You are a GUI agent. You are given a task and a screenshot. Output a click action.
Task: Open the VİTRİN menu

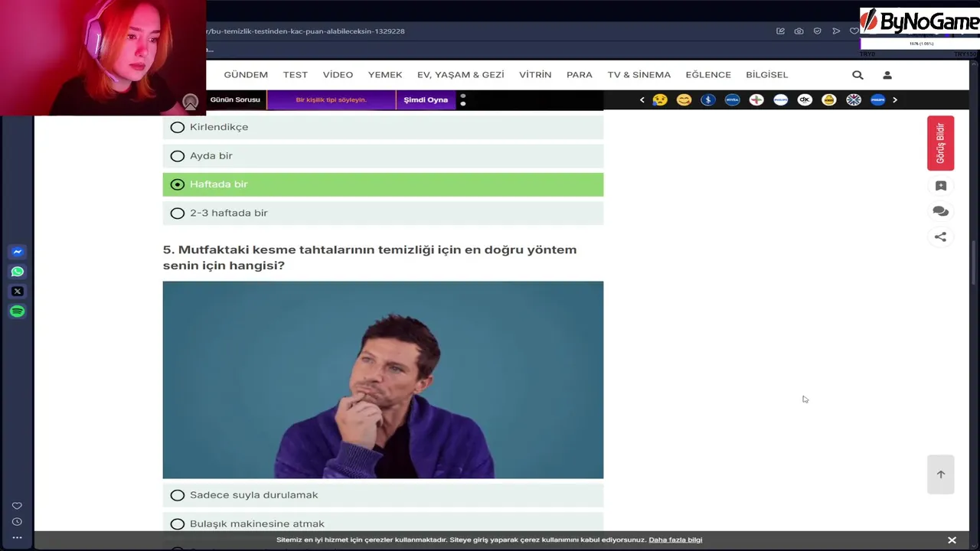pyautogui.click(x=535, y=75)
